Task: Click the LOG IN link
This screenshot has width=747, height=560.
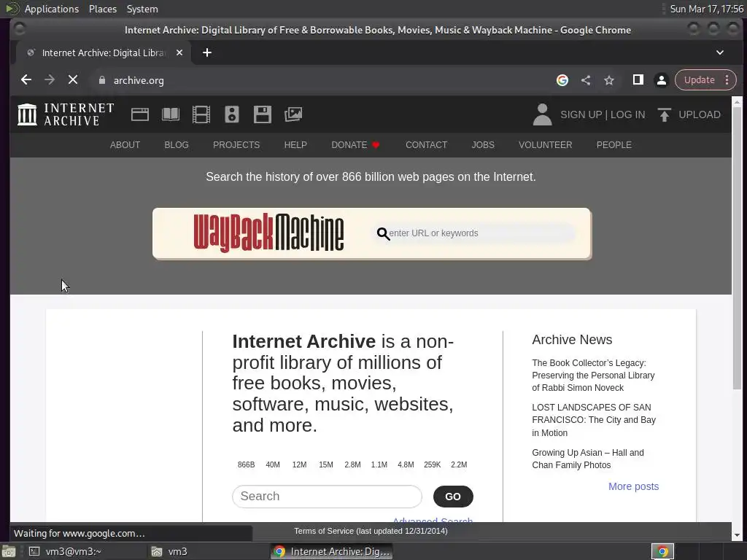Action: pyautogui.click(x=628, y=114)
